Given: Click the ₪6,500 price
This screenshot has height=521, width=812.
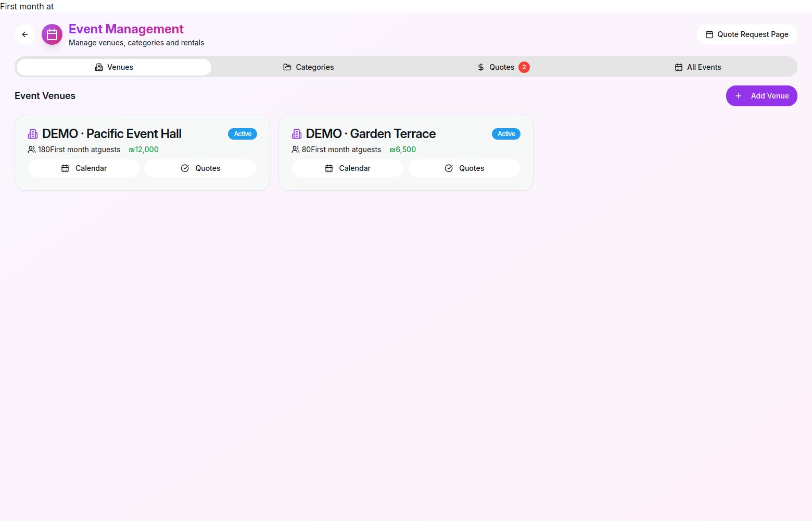Looking at the screenshot, I should click(403, 150).
